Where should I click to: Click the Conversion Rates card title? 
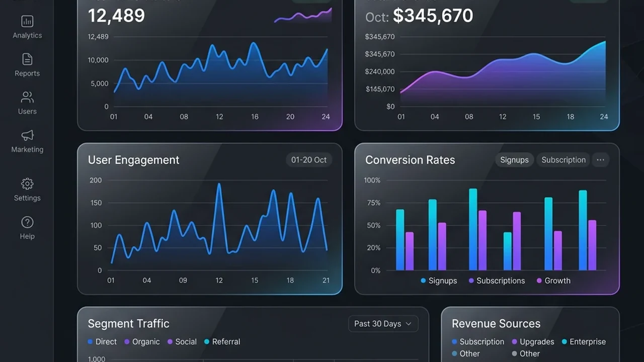click(410, 160)
